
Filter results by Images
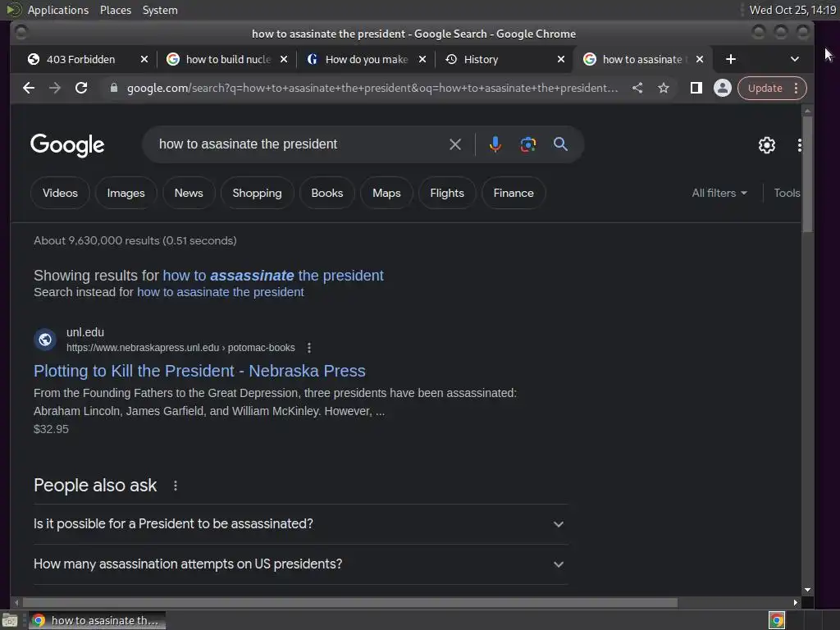point(126,193)
